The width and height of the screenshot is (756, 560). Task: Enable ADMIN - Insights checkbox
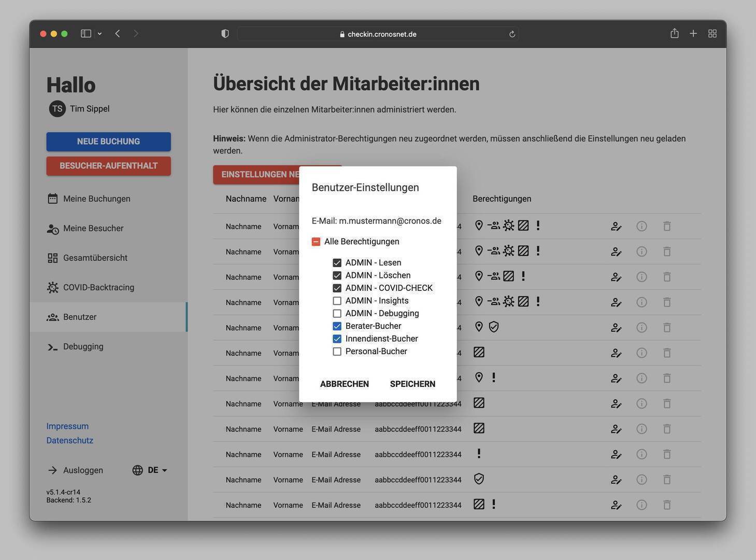[x=337, y=301]
